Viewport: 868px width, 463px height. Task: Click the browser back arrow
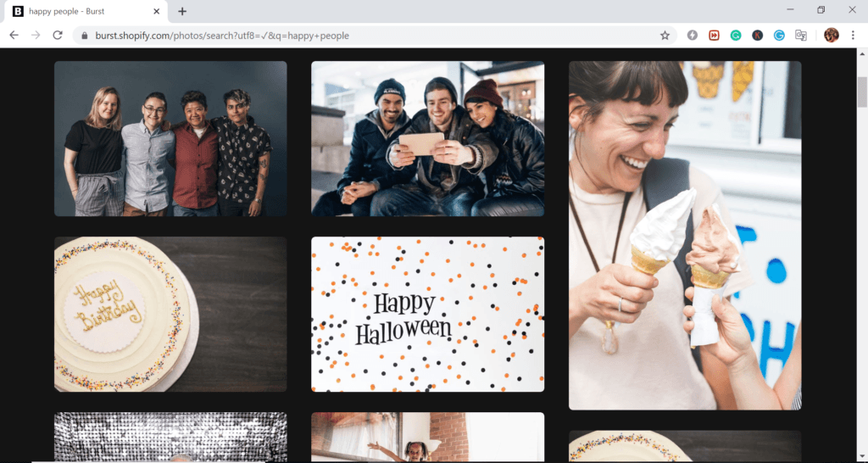click(14, 36)
